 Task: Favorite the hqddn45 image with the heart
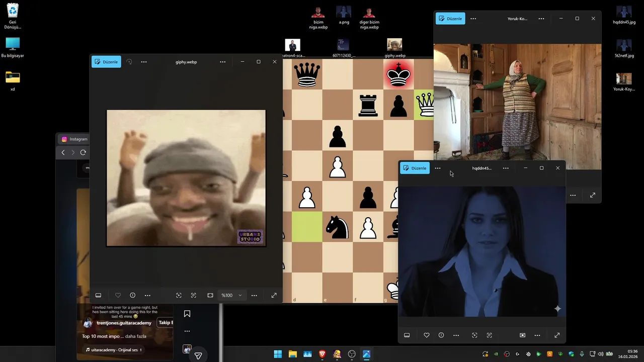click(x=427, y=335)
